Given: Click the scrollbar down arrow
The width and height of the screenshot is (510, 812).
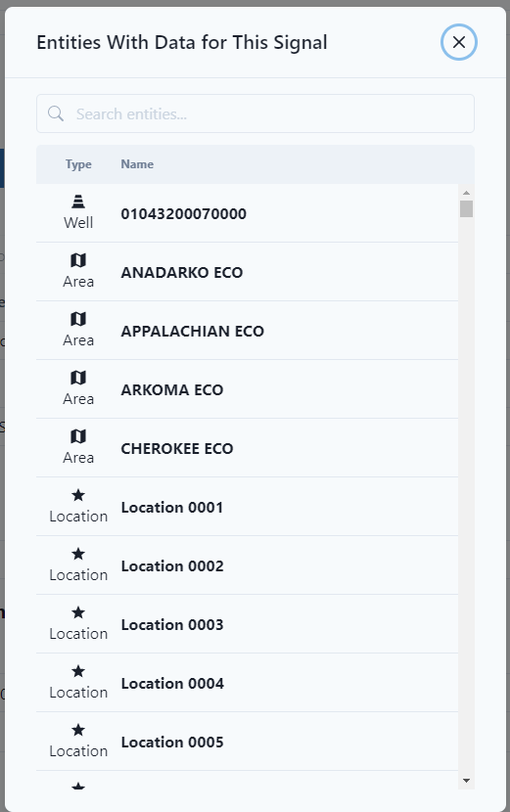Looking at the screenshot, I should (466, 781).
